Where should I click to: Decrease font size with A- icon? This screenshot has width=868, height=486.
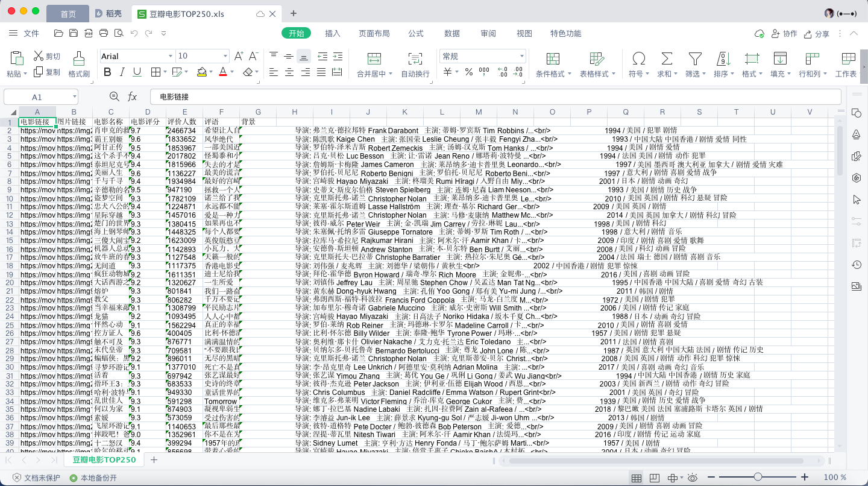[x=254, y=56]
